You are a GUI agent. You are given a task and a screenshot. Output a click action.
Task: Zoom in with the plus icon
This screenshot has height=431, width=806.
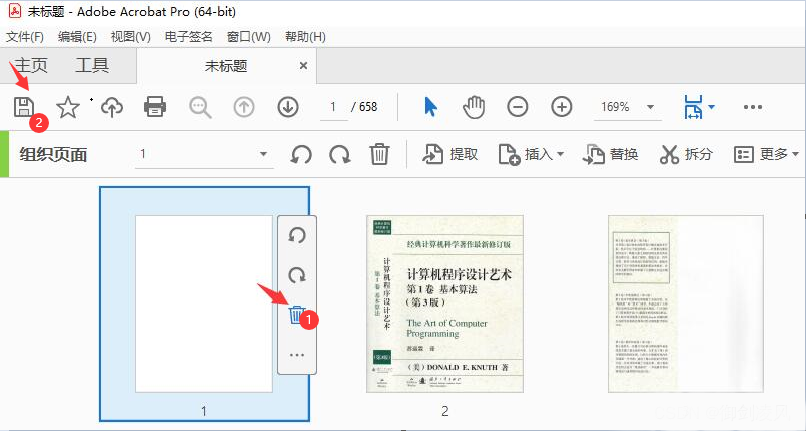(562, 107)
